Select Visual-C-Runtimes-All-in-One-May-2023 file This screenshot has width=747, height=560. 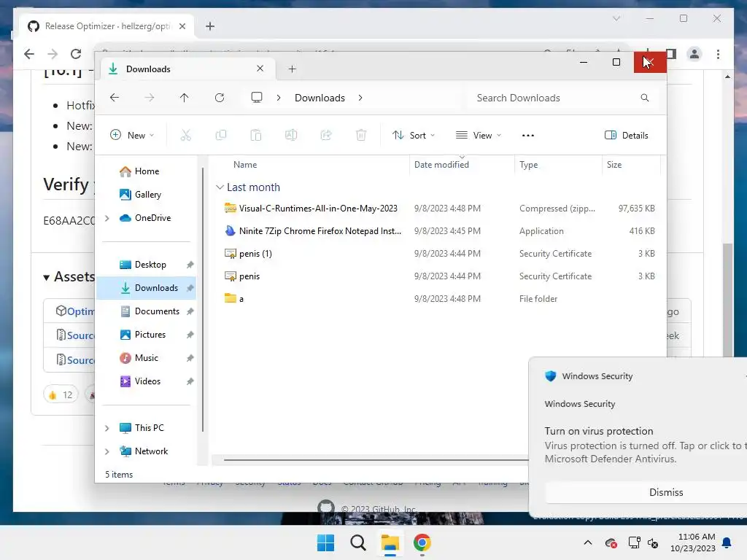tap(438, 208)
